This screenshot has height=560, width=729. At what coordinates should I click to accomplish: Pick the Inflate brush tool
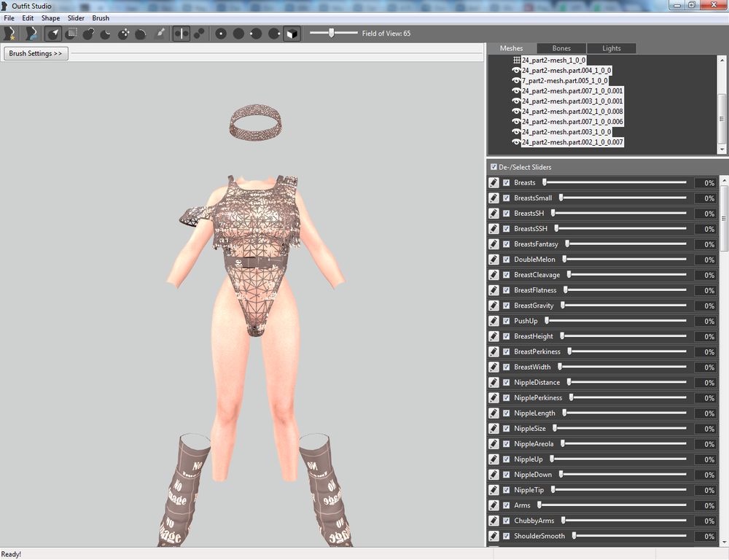88,34
